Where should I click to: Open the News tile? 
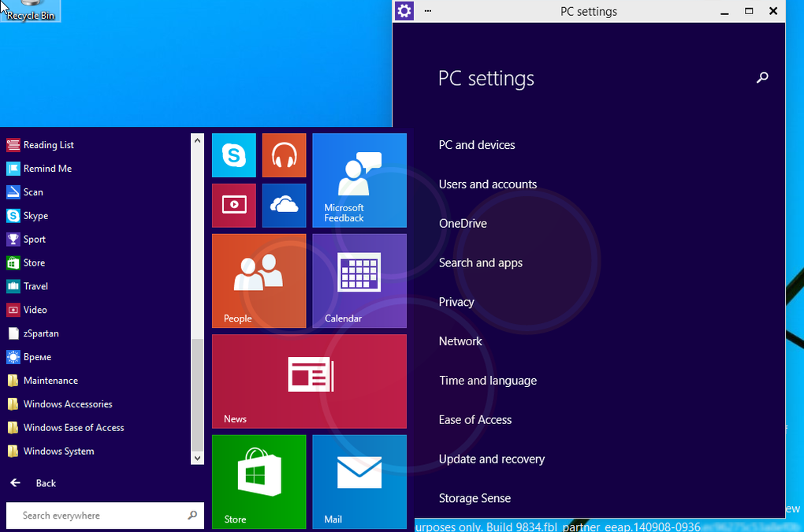(x=309, y=381)
